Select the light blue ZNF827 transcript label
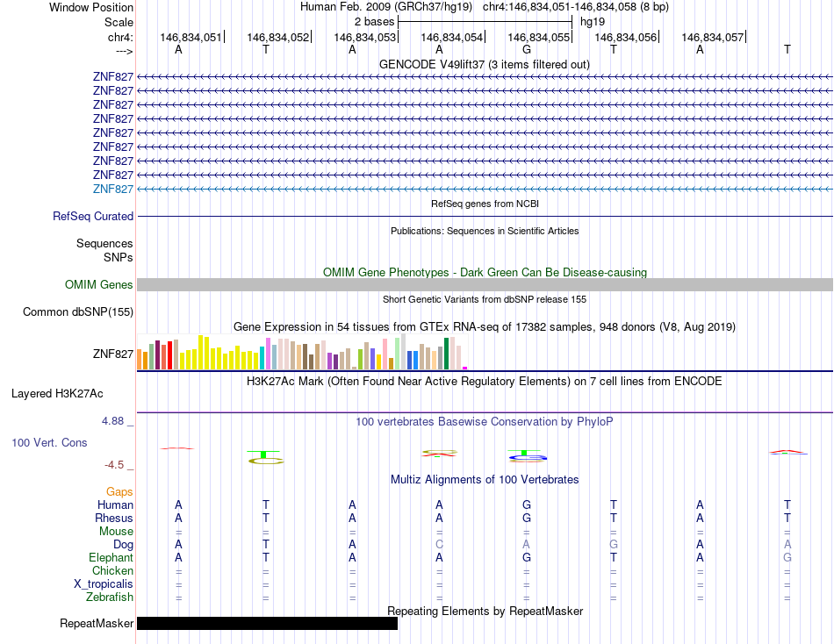The image size is (834, 644). (112, 189)
